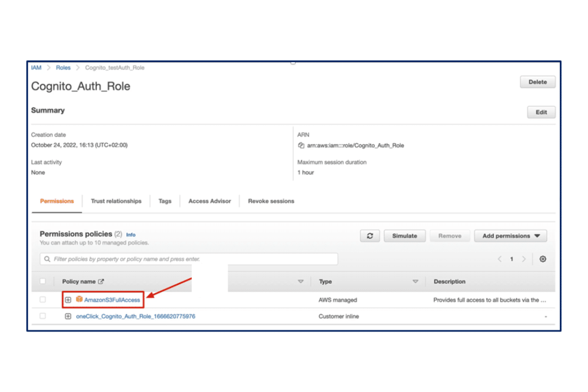Click the creation date 'October 24, 2022, 16:13'
This screenshot has height=392, width=588.
pos(79,145)
